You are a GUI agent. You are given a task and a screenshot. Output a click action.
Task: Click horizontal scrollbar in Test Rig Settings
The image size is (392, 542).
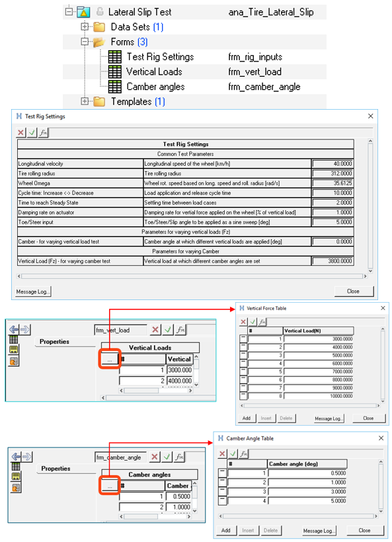(192, 276)
